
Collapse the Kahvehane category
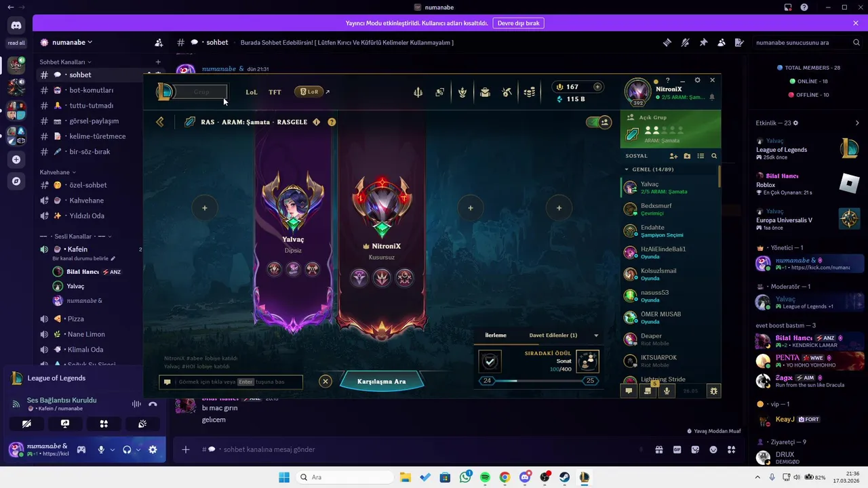58,172
